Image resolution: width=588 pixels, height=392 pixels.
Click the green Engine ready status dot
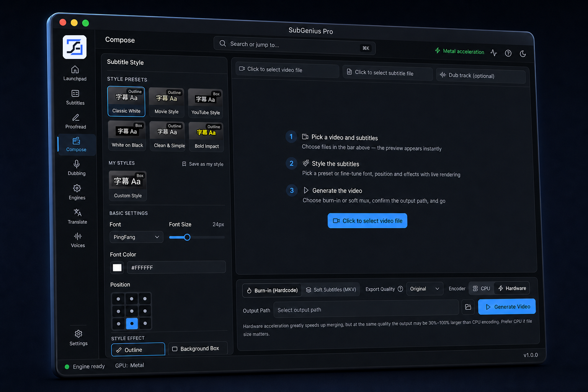pyautogui.click(x=67, y=367)
